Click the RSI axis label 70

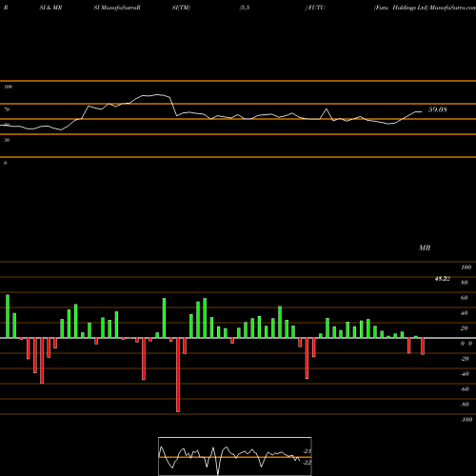[7, 109]
